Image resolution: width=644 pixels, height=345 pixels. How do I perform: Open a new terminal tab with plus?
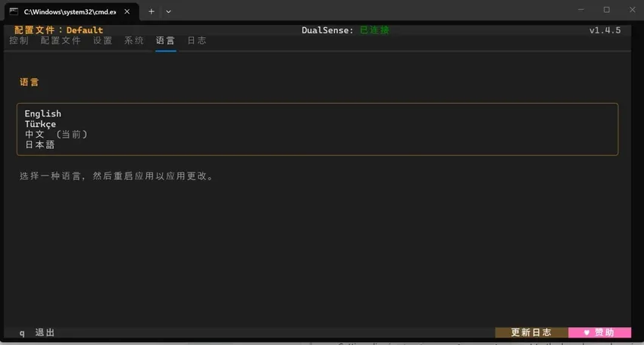coord(151,11)
